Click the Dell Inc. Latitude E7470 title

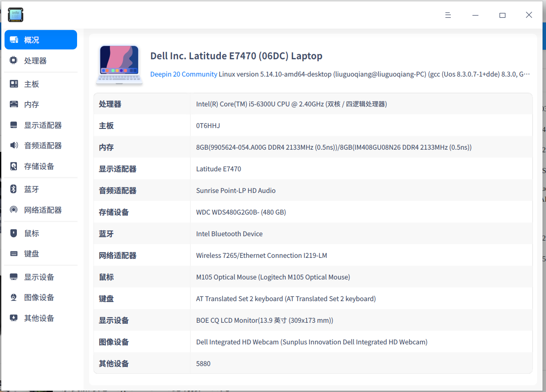click(x=236, y=56)
